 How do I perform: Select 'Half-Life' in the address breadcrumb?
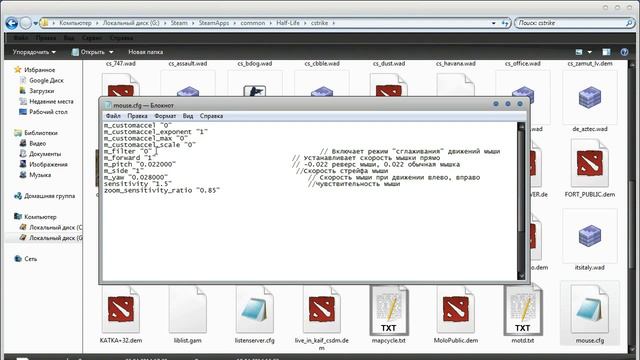click(x=288, y=23)
